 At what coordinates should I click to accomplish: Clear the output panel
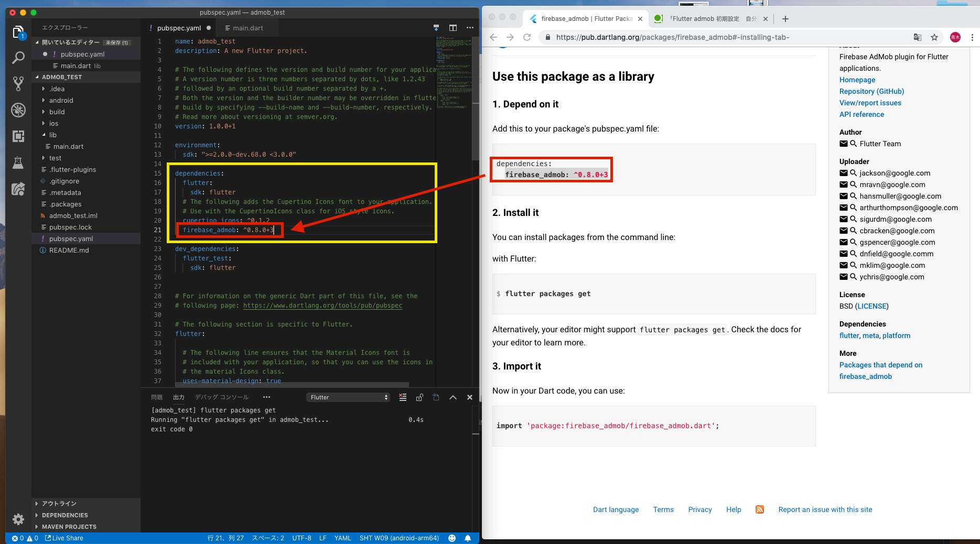point(403,397)
